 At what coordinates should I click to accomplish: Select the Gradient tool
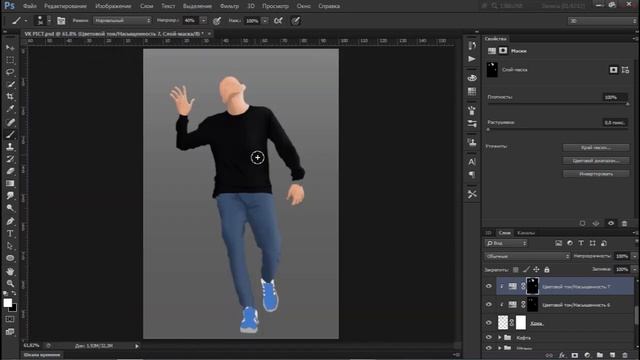[x=10, y=183]
